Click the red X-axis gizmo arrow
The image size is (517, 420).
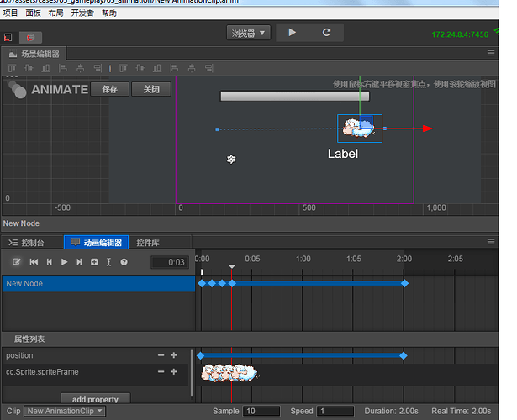coord(428,129)
